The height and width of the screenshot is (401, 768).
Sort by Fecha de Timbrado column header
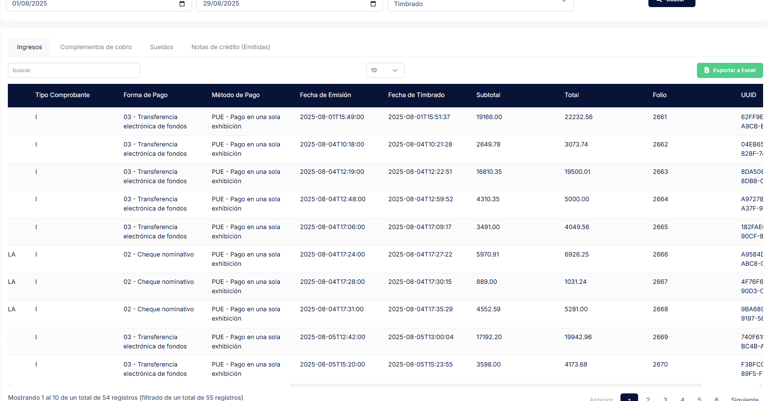pos(416,95)
